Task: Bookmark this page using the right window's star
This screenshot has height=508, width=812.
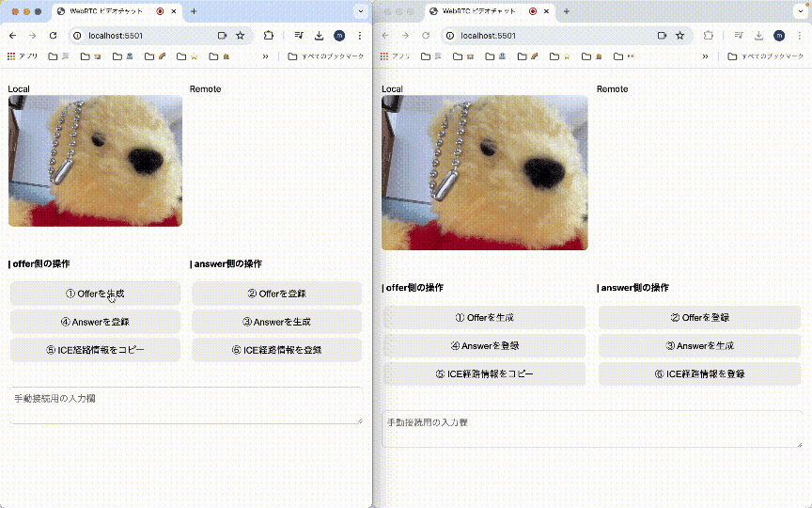Action: [679, 36]
